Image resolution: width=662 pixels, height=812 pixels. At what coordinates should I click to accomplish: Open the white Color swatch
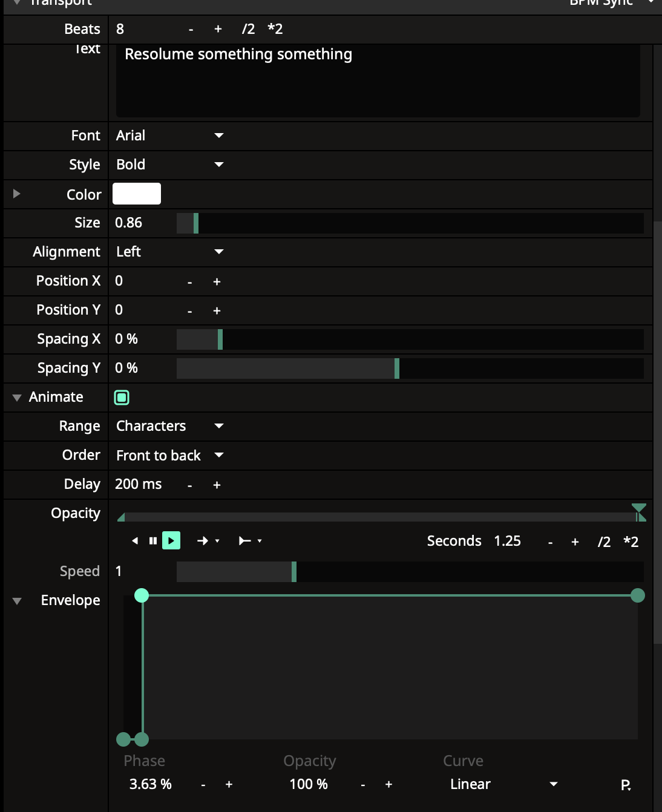pyautogui.click(x=137, y=194)
